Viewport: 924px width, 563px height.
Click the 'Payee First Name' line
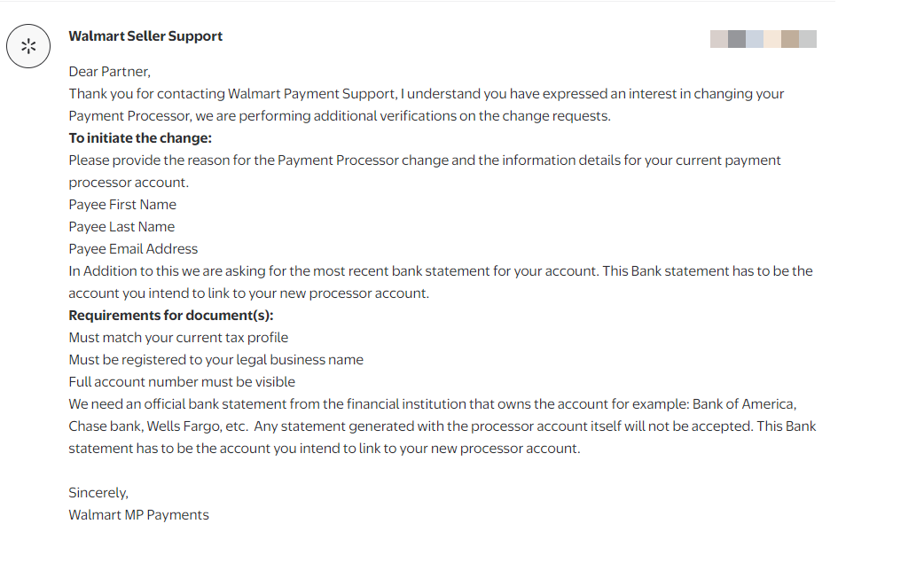[122, 205]
